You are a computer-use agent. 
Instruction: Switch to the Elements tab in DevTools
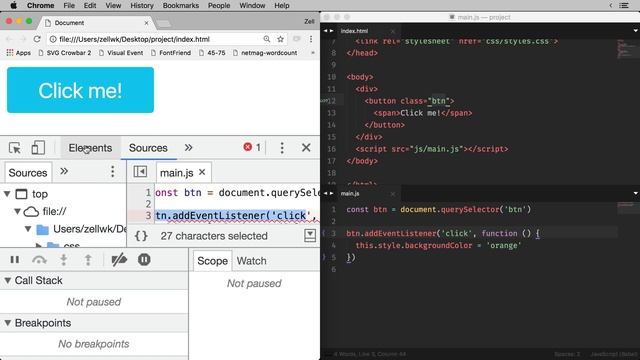(x=90, y=148)
